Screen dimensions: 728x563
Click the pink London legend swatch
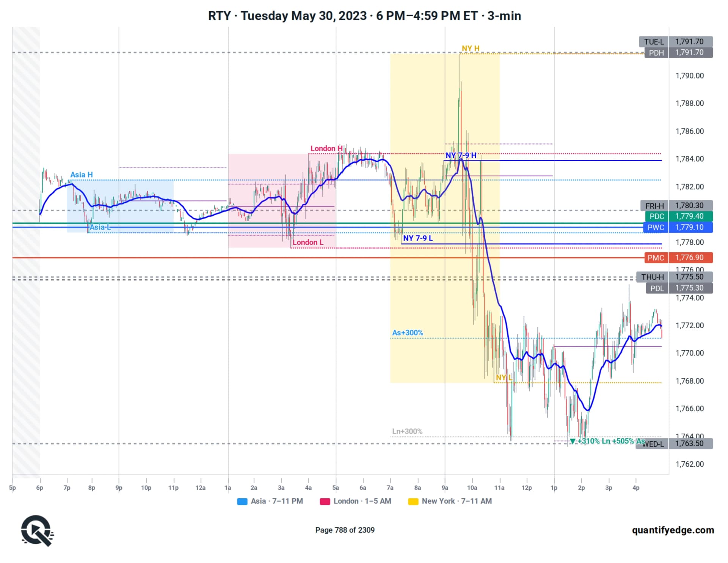325,501
